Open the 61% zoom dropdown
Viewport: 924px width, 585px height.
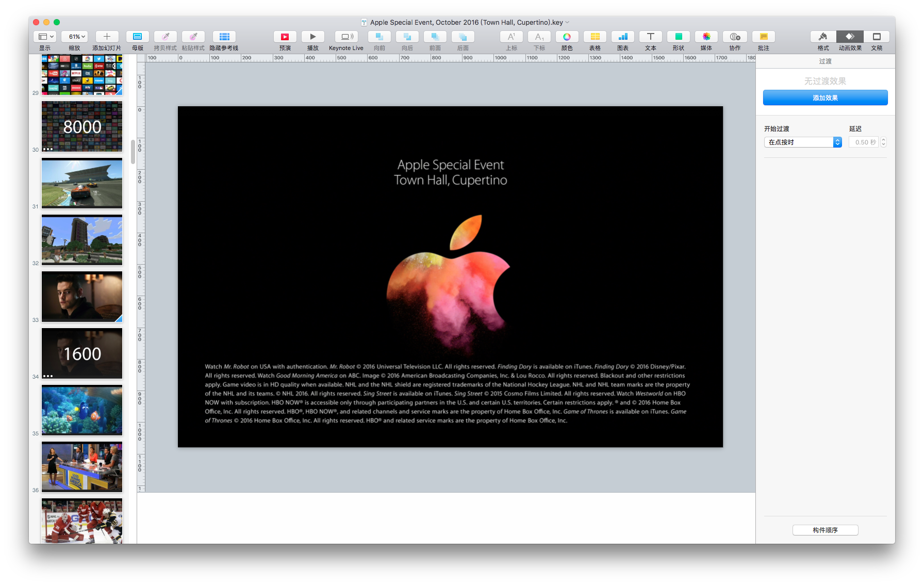click(75, 37)
